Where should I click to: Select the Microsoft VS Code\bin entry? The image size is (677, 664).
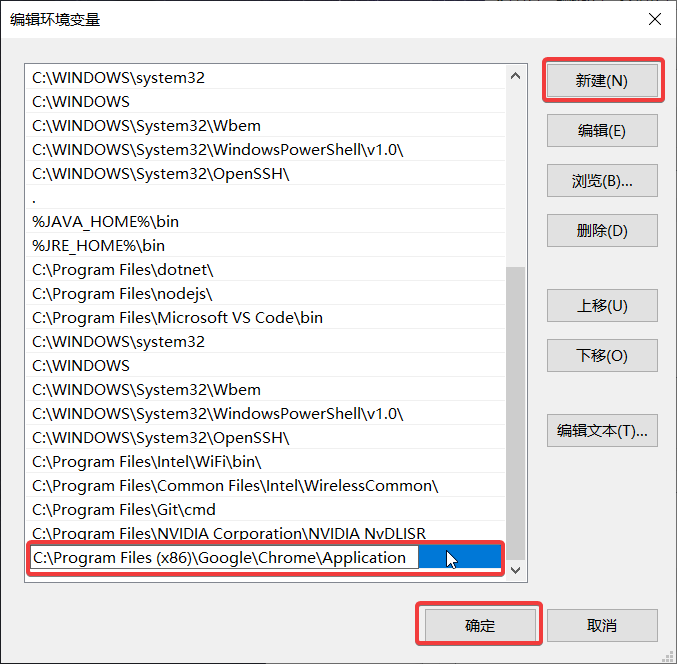pyautogui.click(x=266, y=318)
